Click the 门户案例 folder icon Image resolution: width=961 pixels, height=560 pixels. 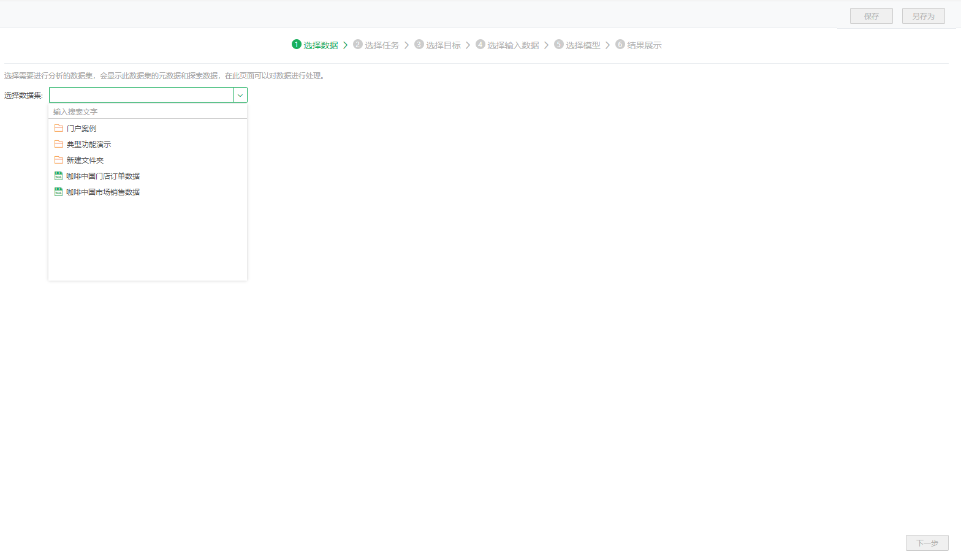pyautogui.click(x=59, y=128)
